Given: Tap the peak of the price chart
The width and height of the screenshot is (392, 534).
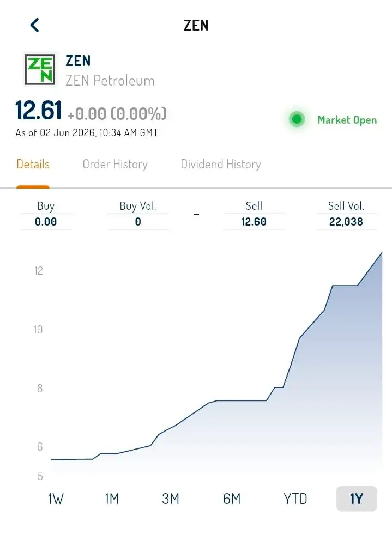Looking at the screenshot, I should (x=382, y=253).
